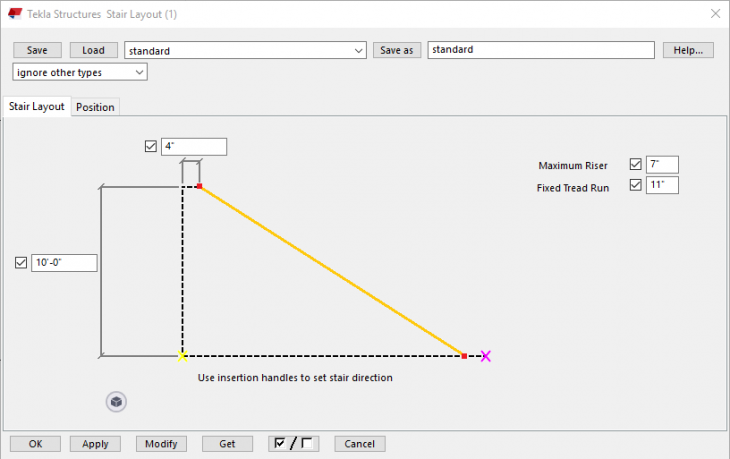Click the yellow X insertion handle
730x459 pixels.
tap(182, 356)
